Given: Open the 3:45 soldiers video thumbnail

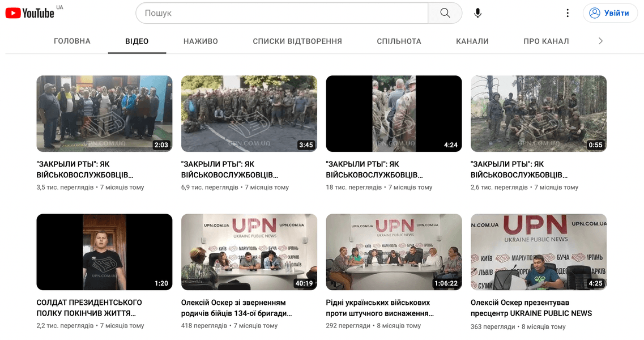Looking at the screenshot, I should 249,113.
